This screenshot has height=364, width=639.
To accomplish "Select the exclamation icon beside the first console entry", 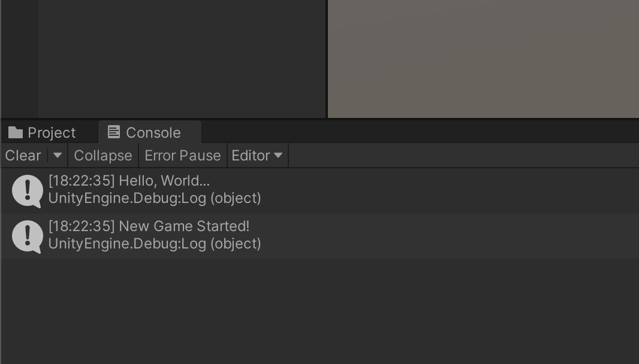I will [x=26, y=190].
